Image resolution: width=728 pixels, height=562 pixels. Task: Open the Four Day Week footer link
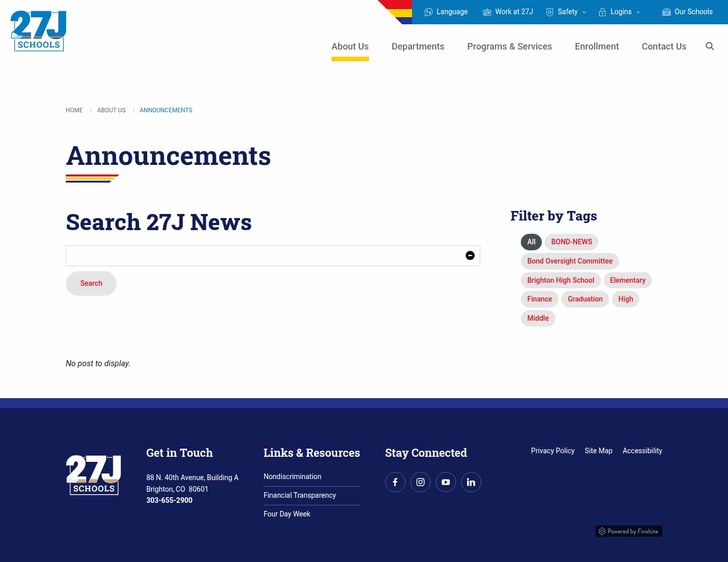(x=287, y=514)
